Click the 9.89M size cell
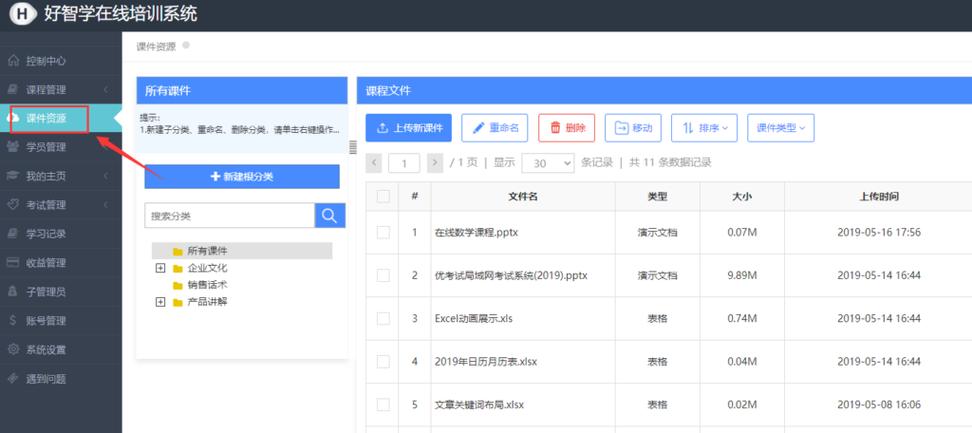This screenshot has height=433, width=972. pyautogui.click(x=742, y=276)
